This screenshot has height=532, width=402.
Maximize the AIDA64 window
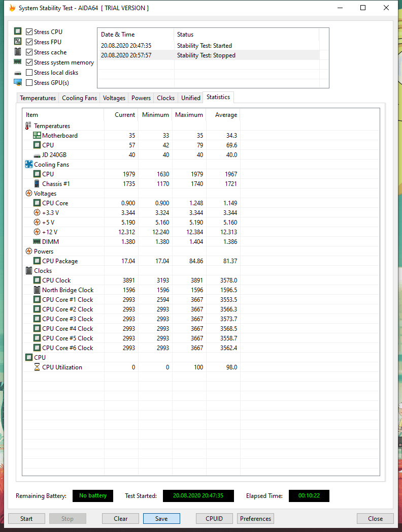point(363,8)
